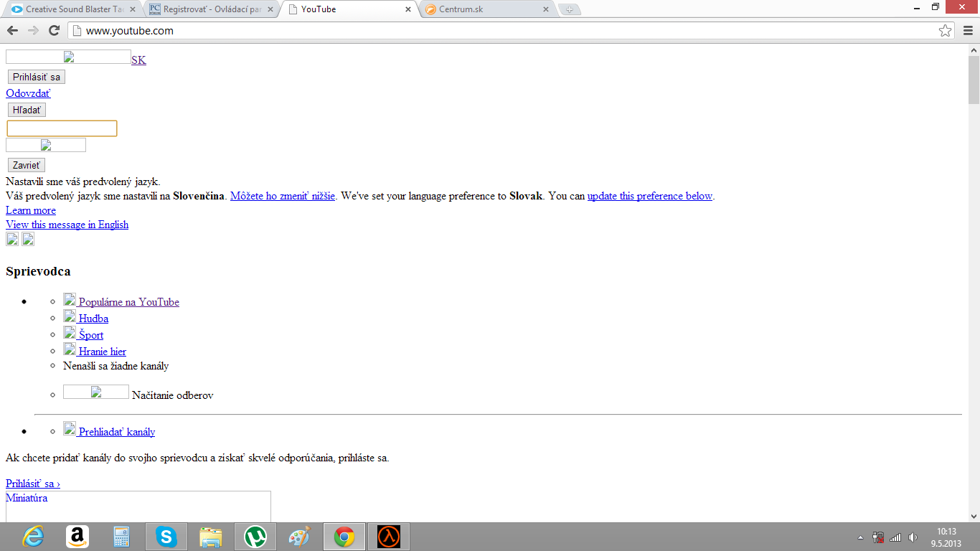Click the taskbar clock showing 10:13
980x551 pixels.
pos(946,532)
